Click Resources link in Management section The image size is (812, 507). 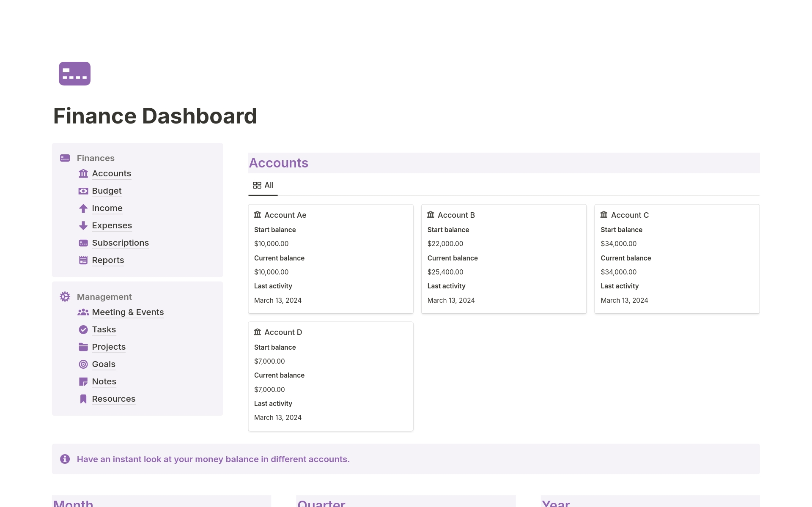113,398
